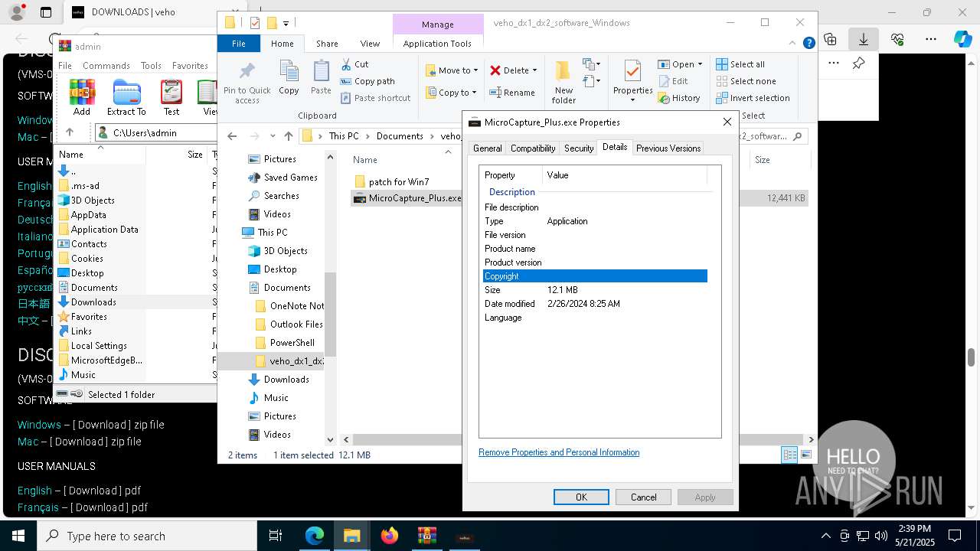Select OneNote Notebooks in navigation tree
This screenshot has width=980, height=551.
point(290,306)
